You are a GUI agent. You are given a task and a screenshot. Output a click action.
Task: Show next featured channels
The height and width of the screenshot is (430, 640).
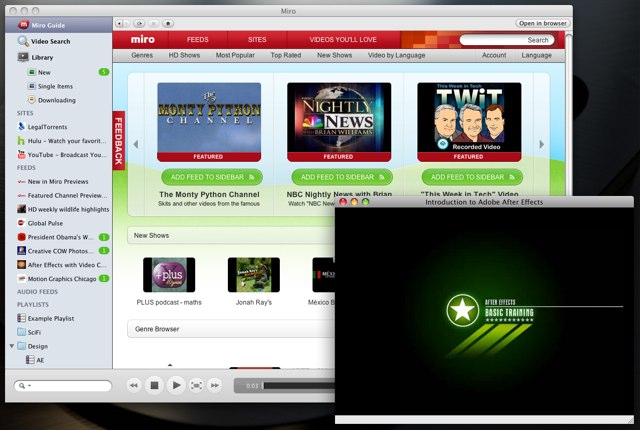tap(542, 144)
